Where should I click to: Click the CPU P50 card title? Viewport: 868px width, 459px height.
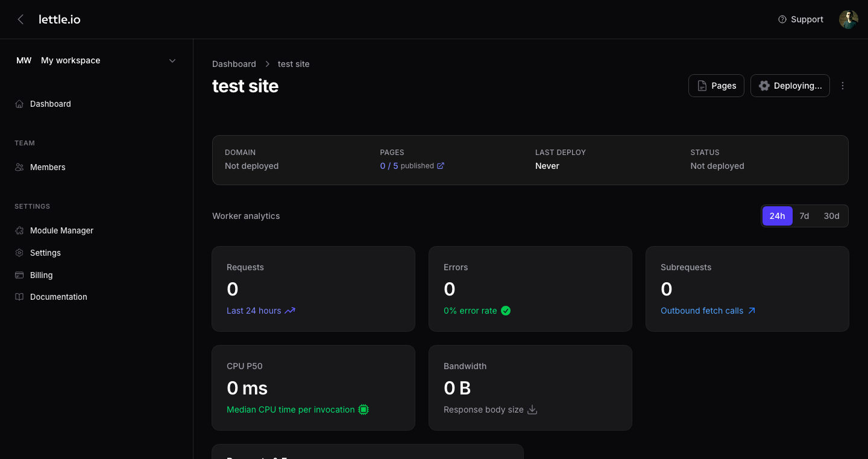coord(245,366)
